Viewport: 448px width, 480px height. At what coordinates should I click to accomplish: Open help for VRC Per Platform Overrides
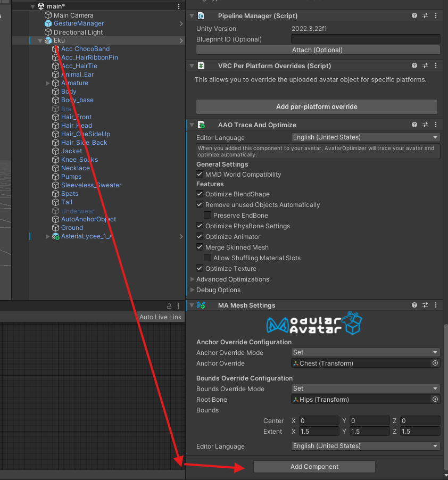coord(414,66)
